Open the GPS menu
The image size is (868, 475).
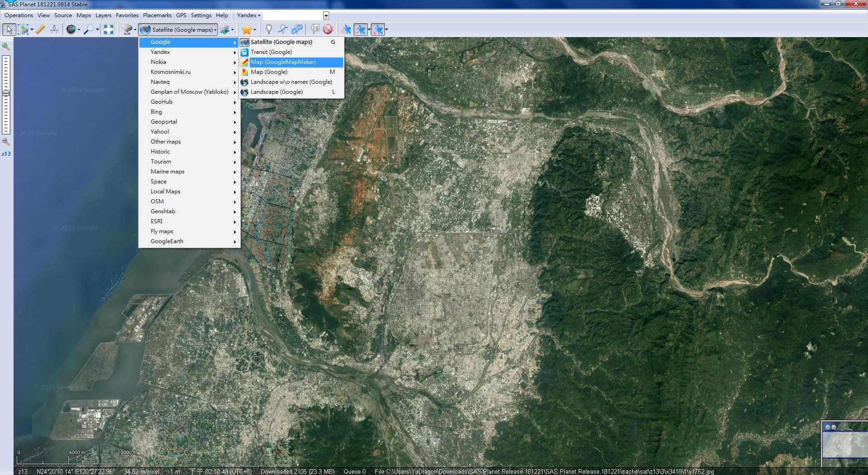pyautogui.click(x=181, y=15)
